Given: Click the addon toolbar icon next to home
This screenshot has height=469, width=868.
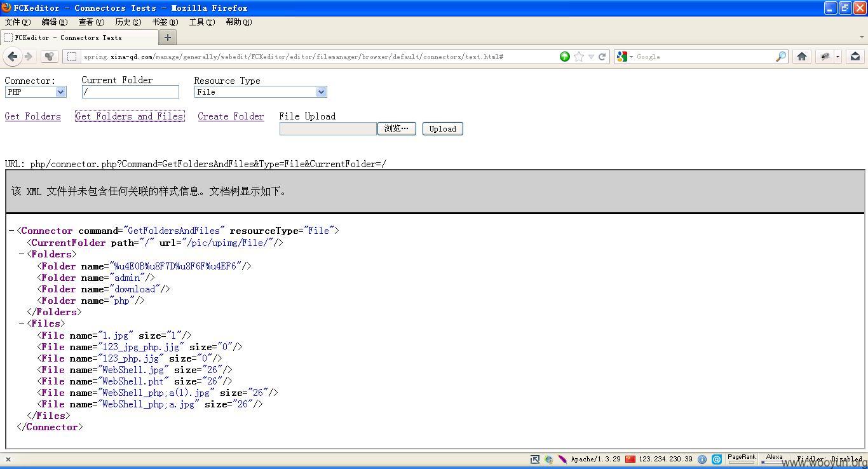Looking at the screenshot, I should point(825,57).
